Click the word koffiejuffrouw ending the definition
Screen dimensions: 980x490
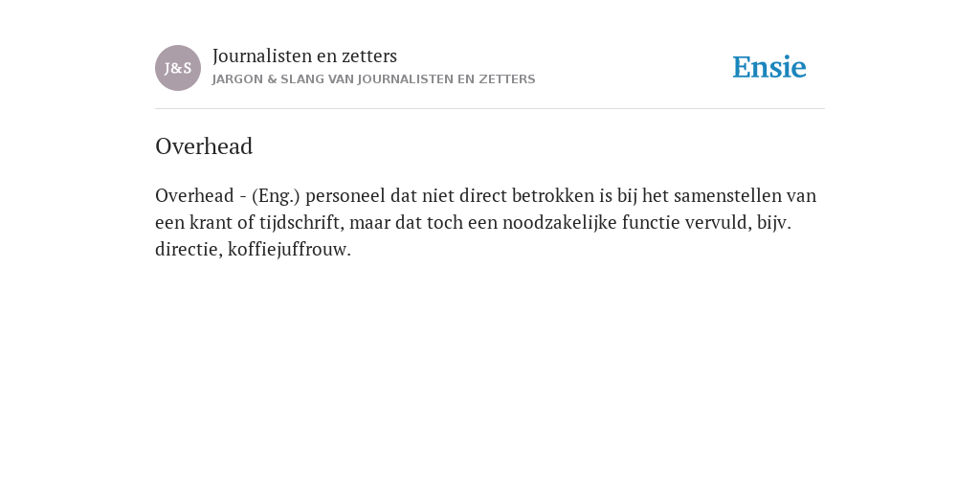pyautogui.click(x=289, y=251)
